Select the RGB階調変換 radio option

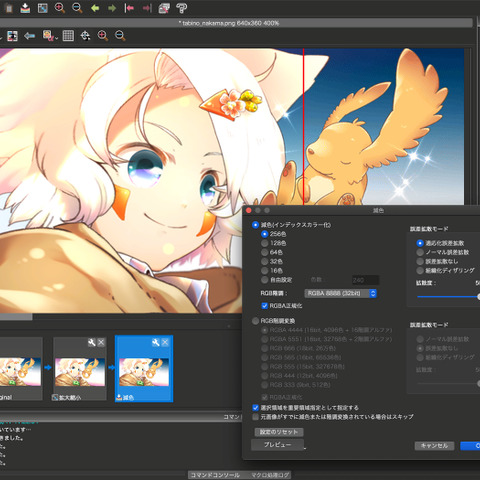(x=255, y=321)
